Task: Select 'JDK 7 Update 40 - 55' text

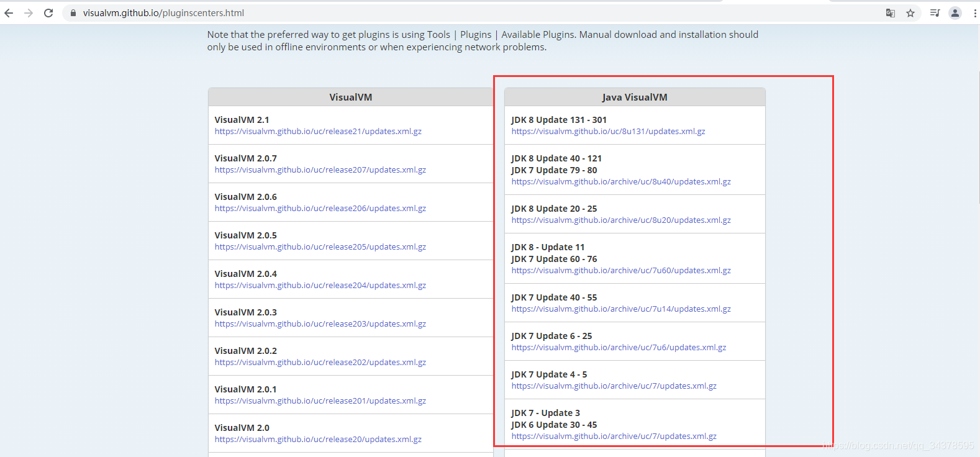Action: 554,297
